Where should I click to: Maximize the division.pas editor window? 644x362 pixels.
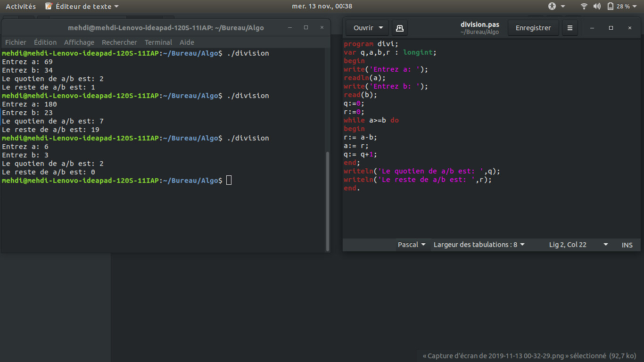[x=611, y=28]
